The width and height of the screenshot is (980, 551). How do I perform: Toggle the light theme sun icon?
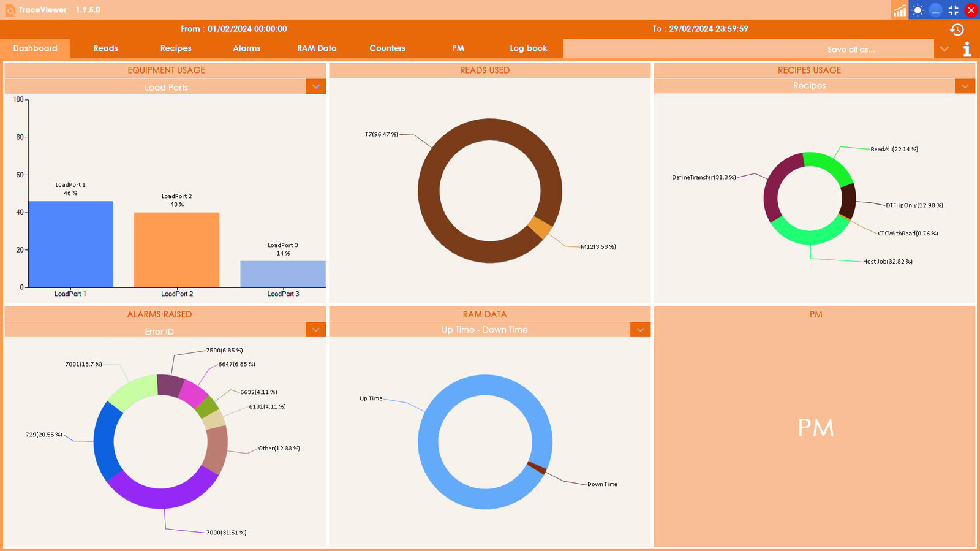(x=918, y=10)
